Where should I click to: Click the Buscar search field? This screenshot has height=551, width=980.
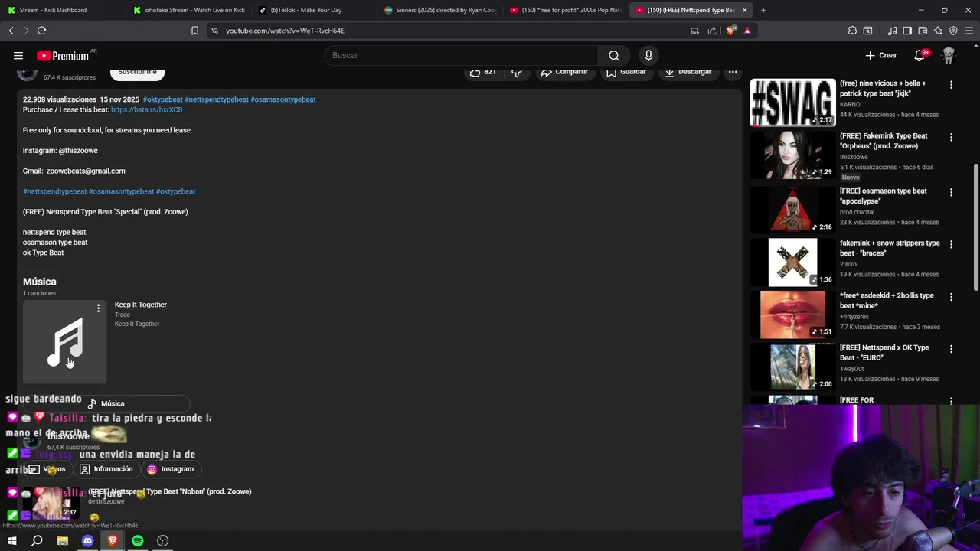pos(461,55)
